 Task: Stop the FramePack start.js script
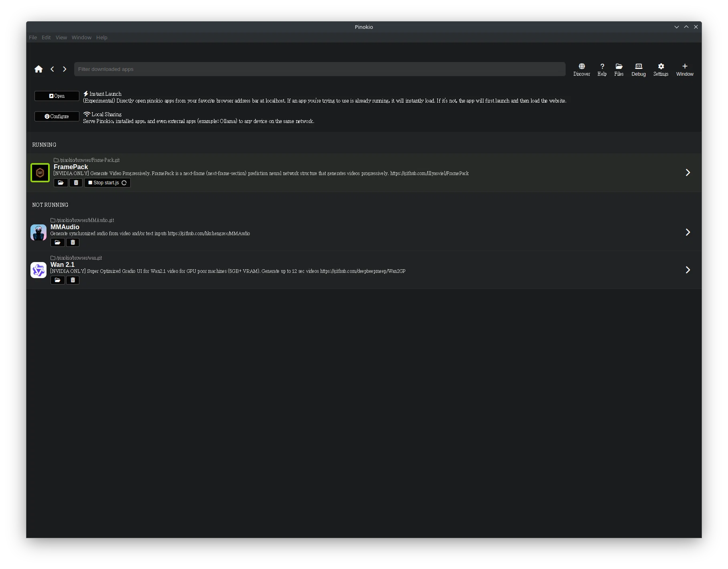107,183
